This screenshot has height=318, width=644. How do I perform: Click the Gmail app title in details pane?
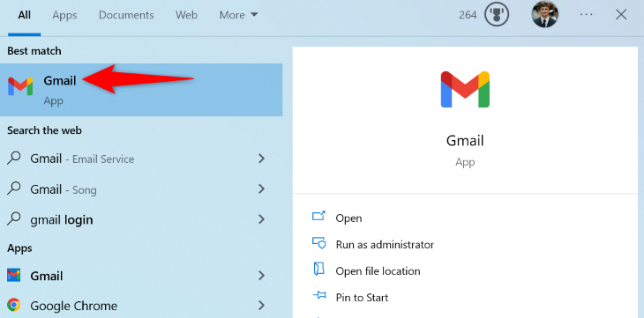[465, 141]
